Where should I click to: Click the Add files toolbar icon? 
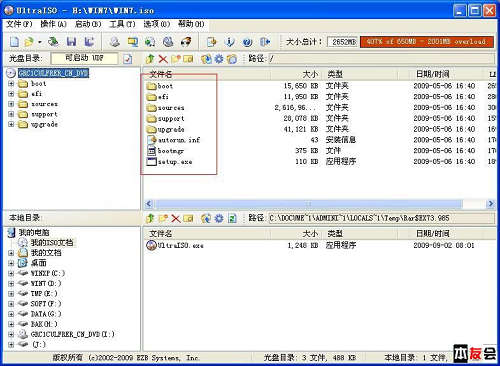point(212,42)
